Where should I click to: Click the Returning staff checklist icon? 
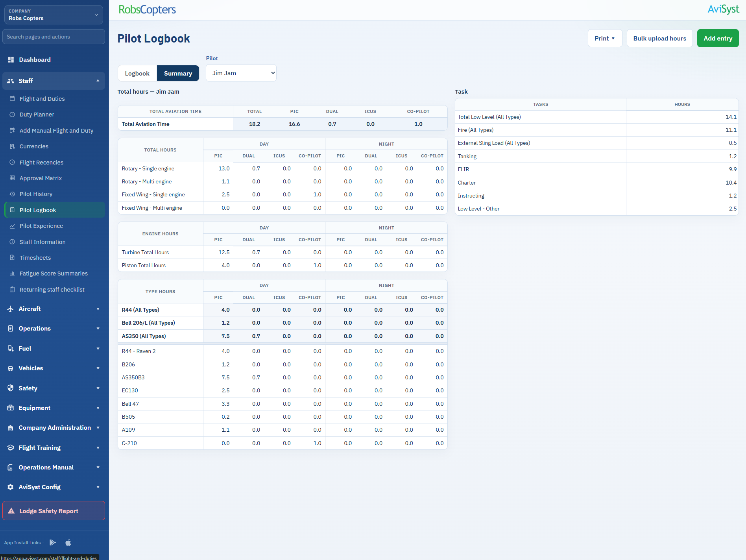[x=12, y=289]
